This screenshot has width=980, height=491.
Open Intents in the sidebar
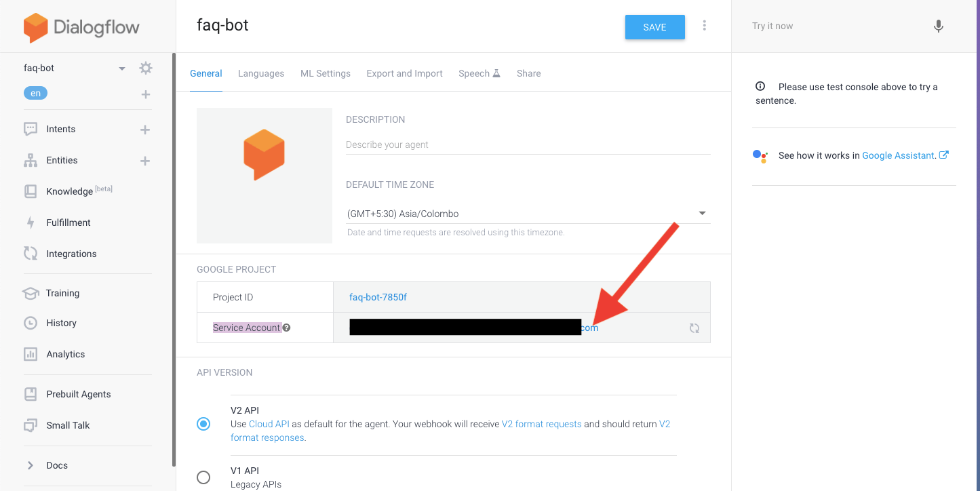tap(61, 129)
